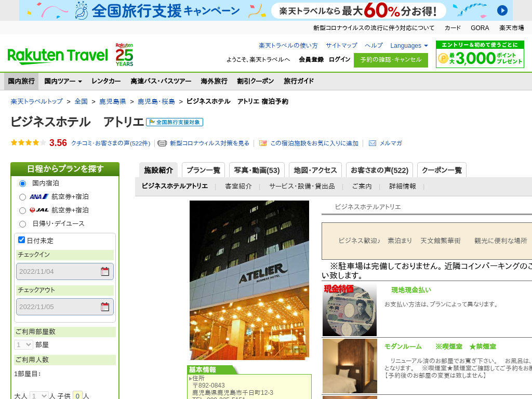532x399 pixels.
Task: Click the クチコミ・お客さまの声(522件) link
Action: pos(111,143)
